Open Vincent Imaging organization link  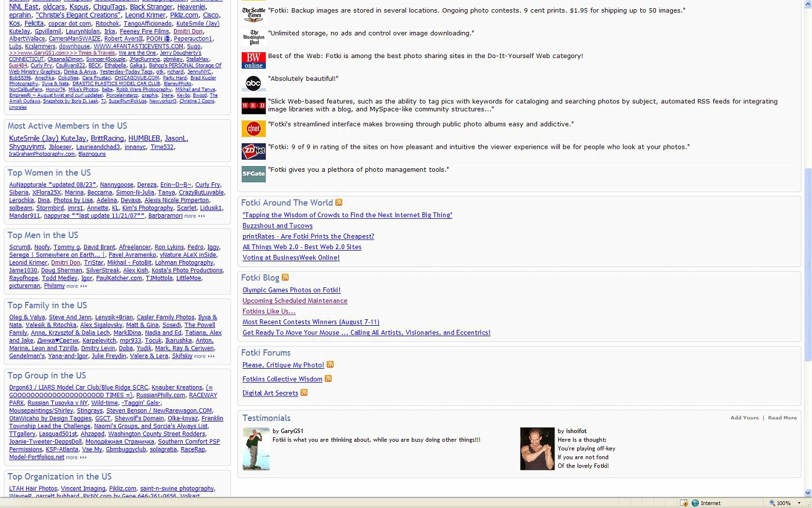pos(83,489)
